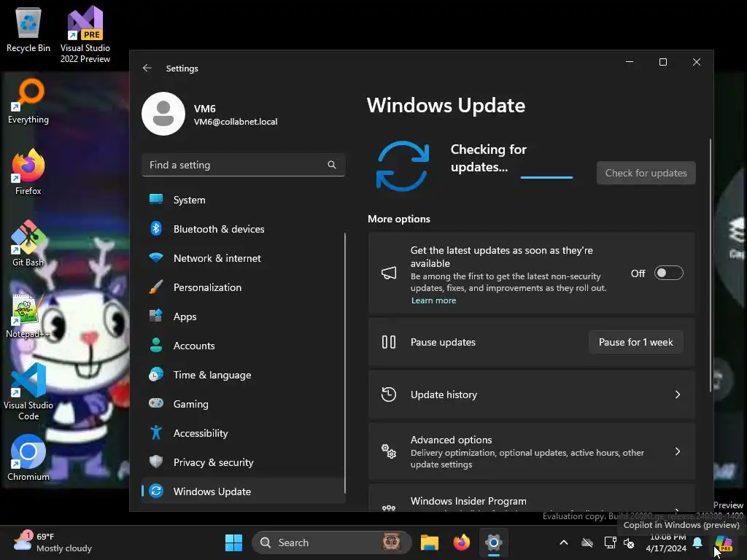Click the Check for updates button
The image size is (747, 560).
coord(646,173)
